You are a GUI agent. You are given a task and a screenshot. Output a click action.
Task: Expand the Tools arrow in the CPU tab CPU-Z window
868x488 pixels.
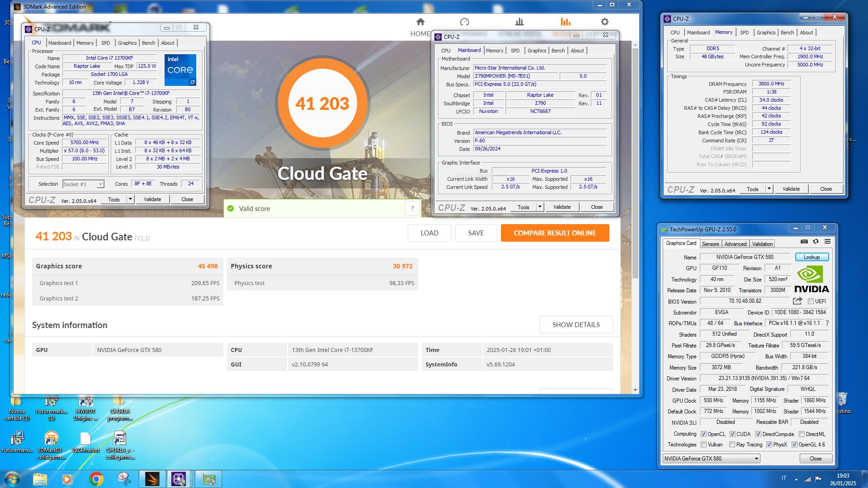[130, 199]
